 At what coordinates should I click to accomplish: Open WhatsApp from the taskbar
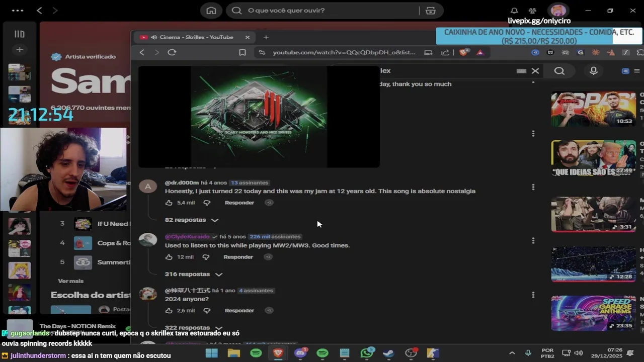(x=367, y=353)
